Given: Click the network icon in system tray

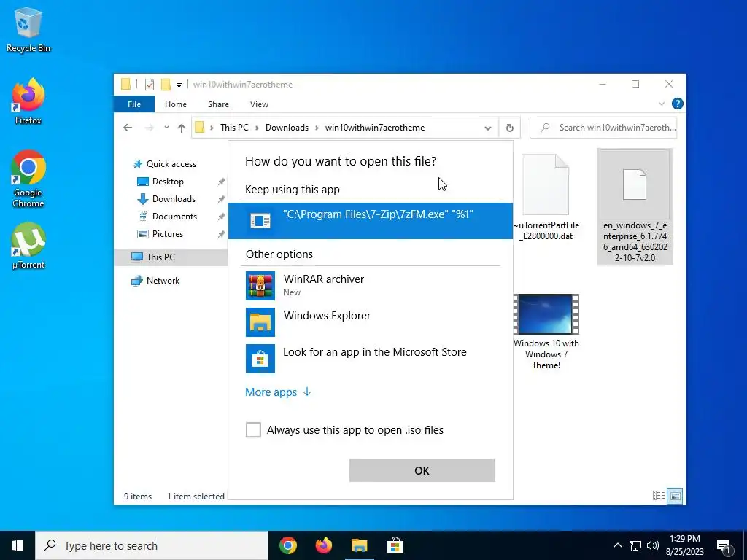Looking at the screenshot, I should pyautogui.click(x=635, y=545).
